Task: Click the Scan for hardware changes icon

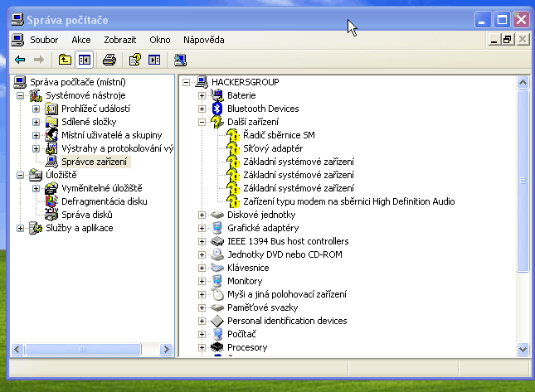Action: coord(180,60)
